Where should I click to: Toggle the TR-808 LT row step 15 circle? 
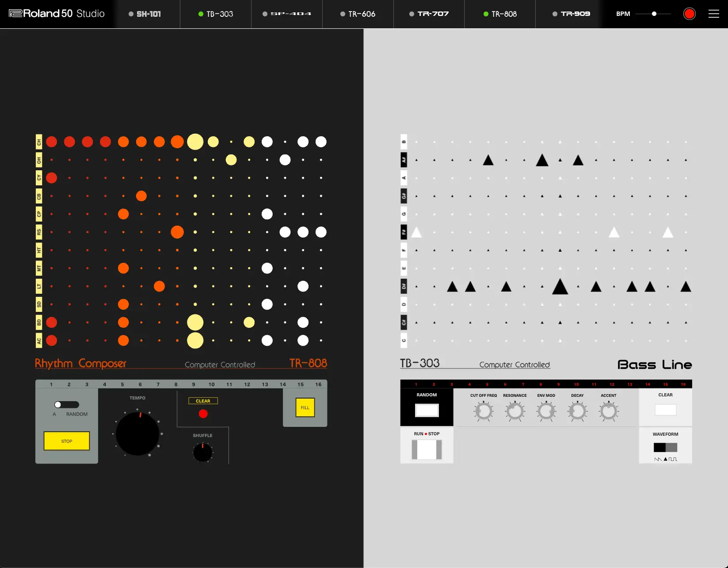point(303,286)
